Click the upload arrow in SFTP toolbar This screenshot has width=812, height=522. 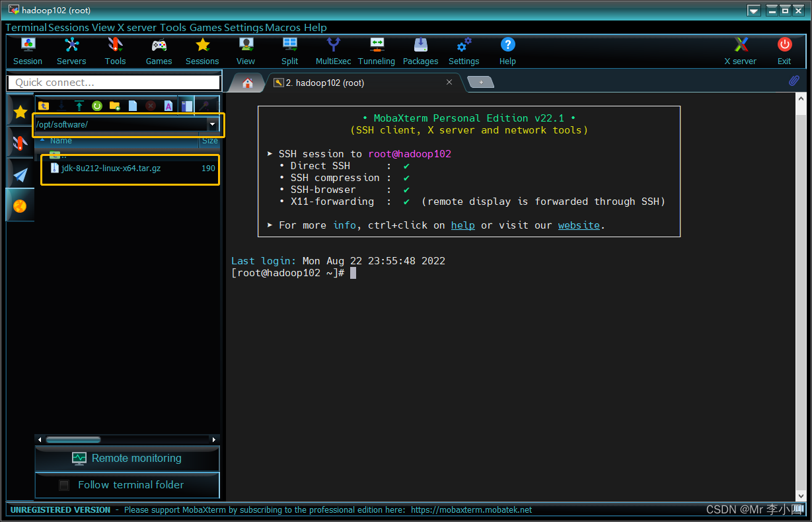pyautogui.click(x=79, y=106)
